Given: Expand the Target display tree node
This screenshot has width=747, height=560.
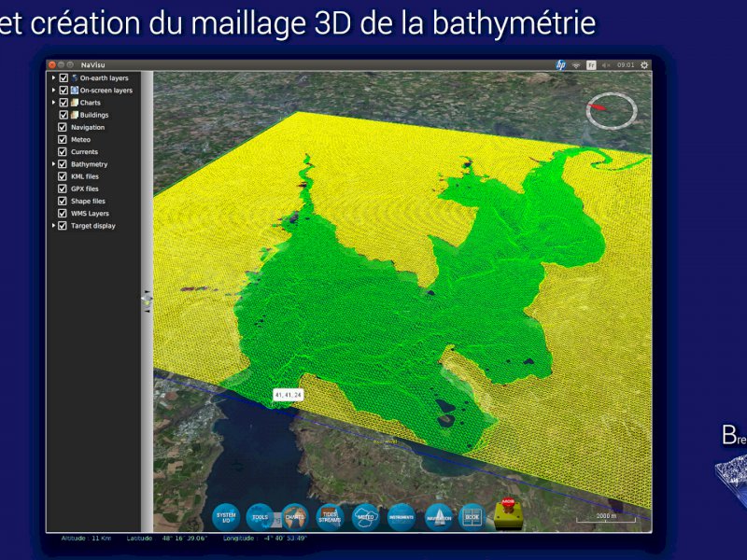Looking at the screenshot, I should click(53, 226).
